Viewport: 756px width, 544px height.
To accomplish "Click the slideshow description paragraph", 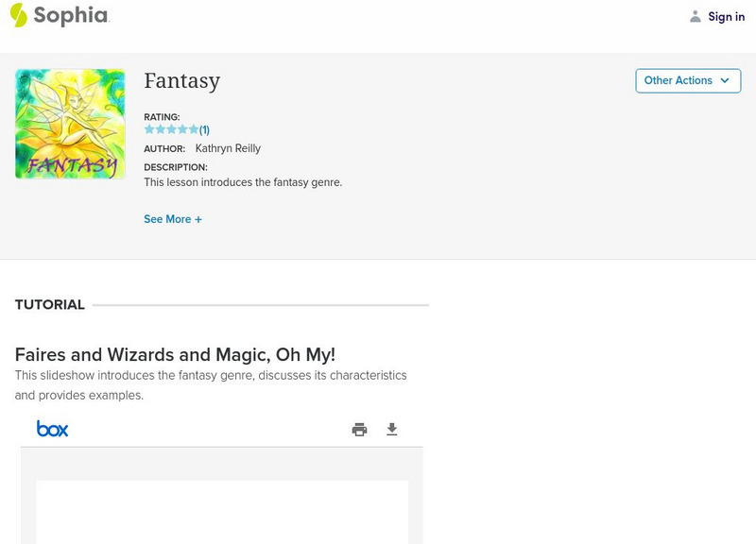I will [211, 385].
